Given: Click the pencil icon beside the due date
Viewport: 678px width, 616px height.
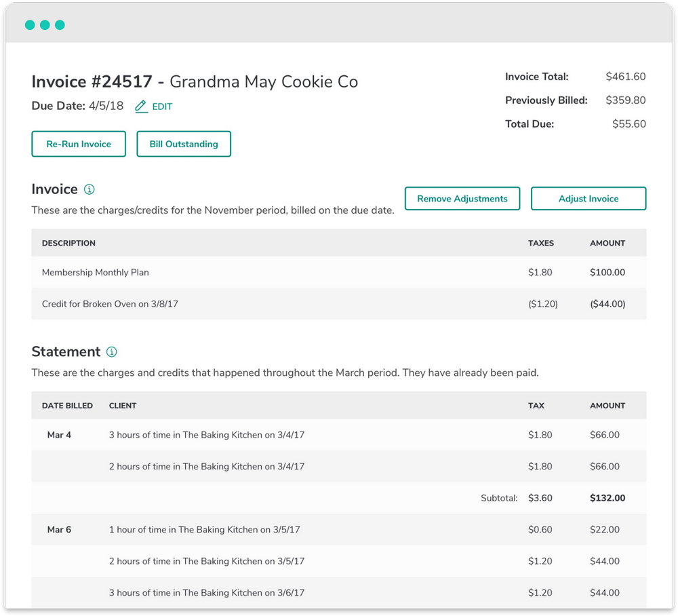Looking at the screenshot, I should [x=141, y=107].
